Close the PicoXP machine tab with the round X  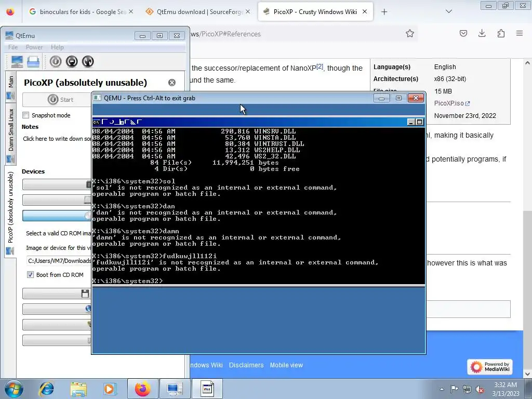[x=172, y=83]
